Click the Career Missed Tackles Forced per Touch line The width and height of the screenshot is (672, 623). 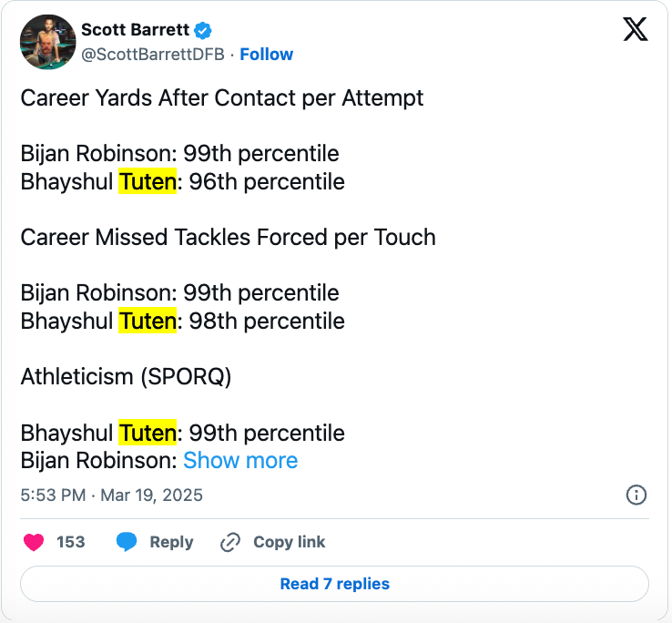[228, 238]
